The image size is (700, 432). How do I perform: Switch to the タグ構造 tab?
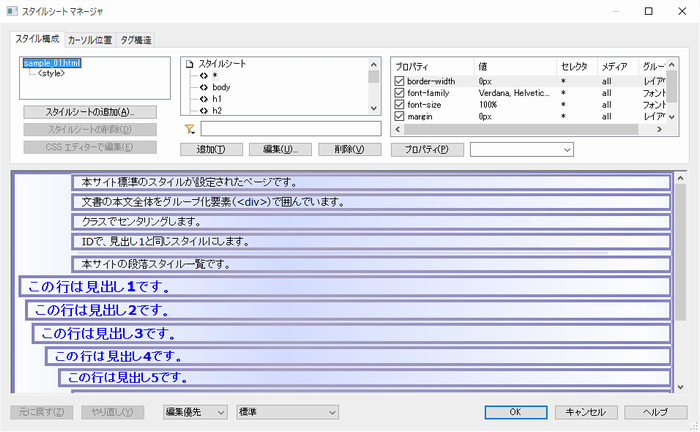click(x=137, y=41)
